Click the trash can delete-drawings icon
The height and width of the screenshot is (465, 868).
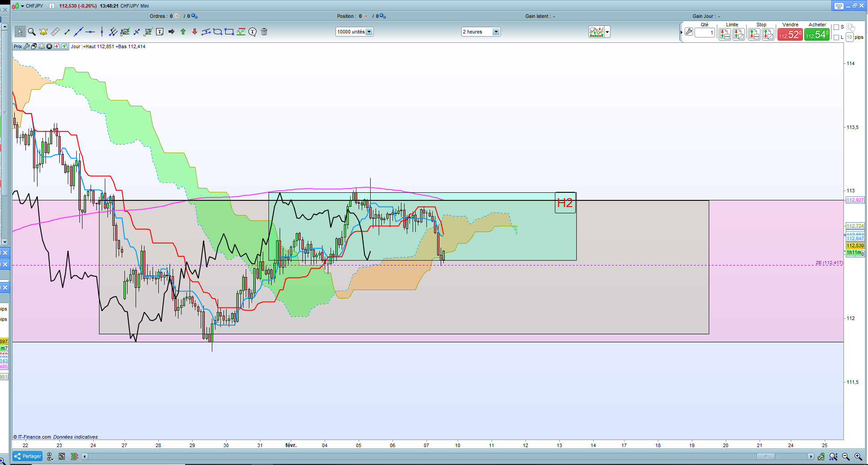coord(264,32)
